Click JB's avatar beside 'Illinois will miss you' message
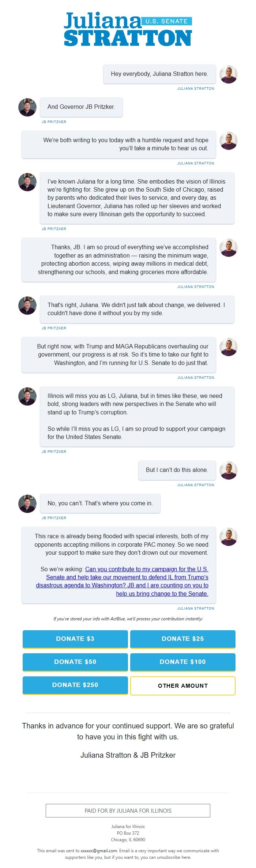Screen dimensions: 256x868 27,396
